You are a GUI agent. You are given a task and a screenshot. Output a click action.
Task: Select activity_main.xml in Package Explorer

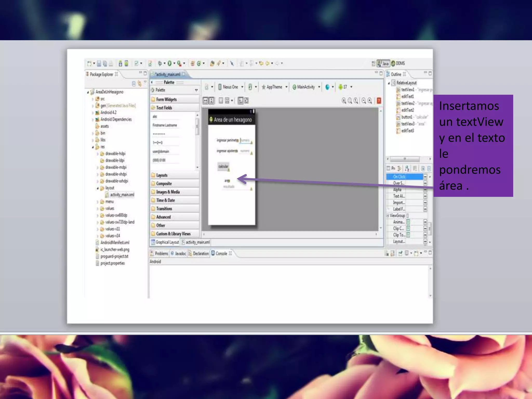122,195
